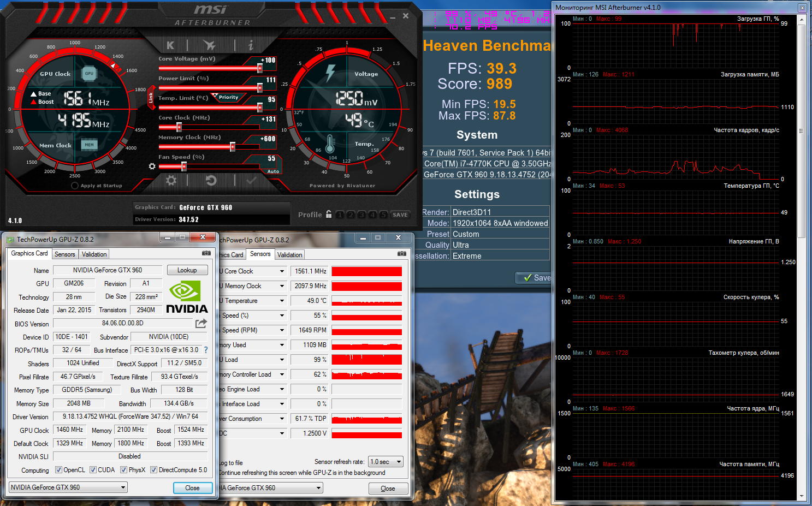Open the Sensor refresh rate dropdown
Image resolution: width=812 pixels, height=506 pixels.
click(x=386, y=462)
